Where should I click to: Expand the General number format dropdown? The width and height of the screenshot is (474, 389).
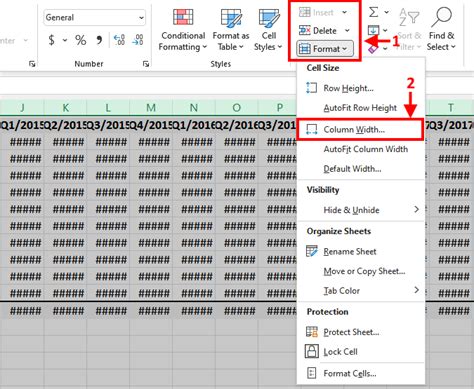(142, 17)
